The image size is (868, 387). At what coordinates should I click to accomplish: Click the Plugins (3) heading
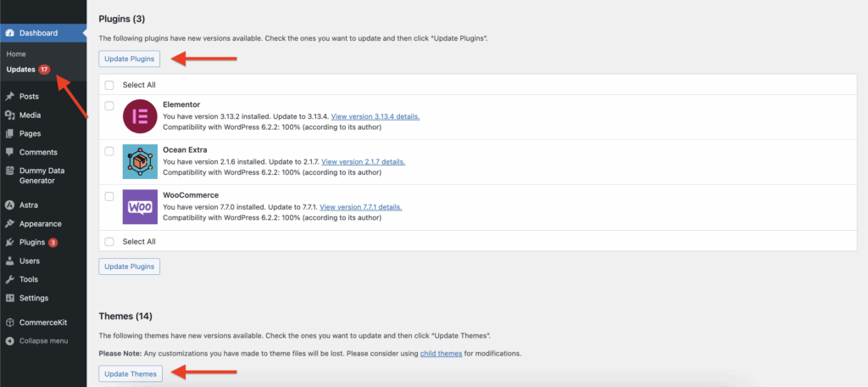(x=122, y=19)
